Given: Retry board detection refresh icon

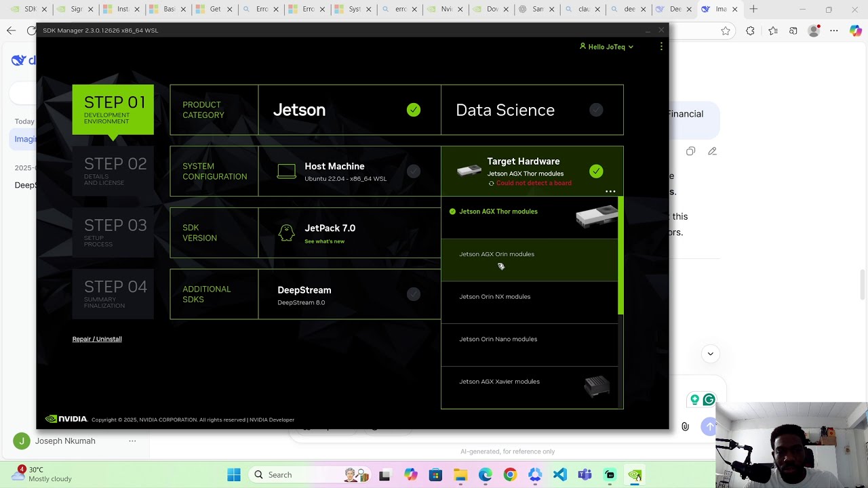Looking at the screenshot, I should click(492, 184).
